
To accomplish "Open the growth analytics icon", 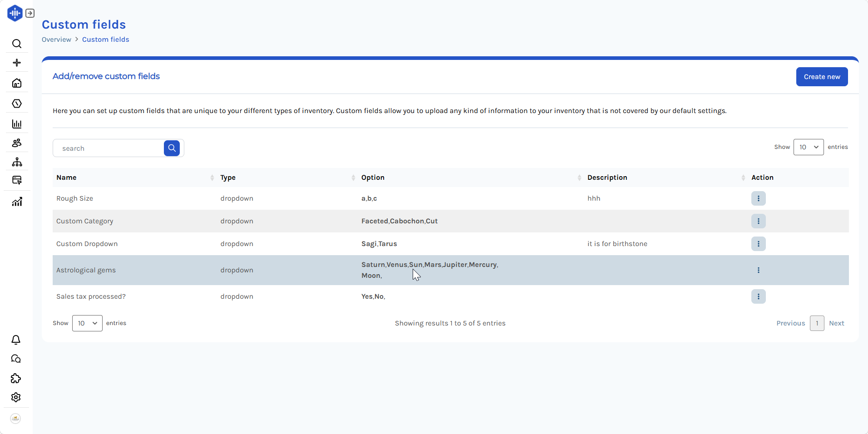I will click(x=17, y=202).
